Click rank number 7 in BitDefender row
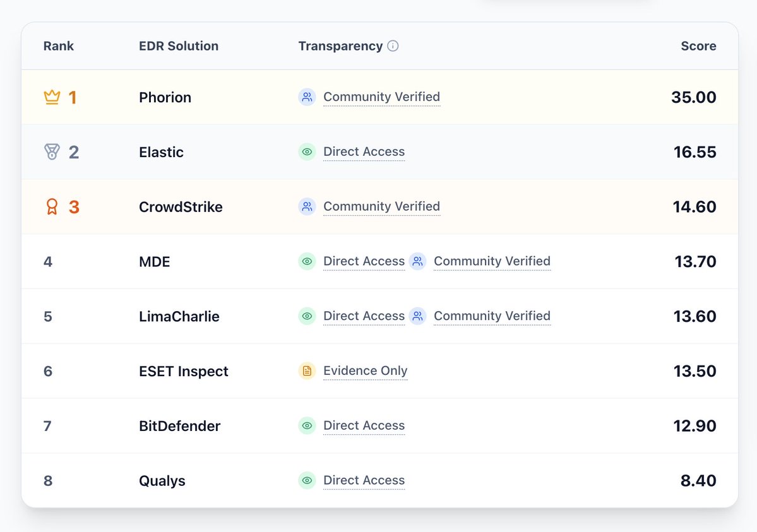 47,426
